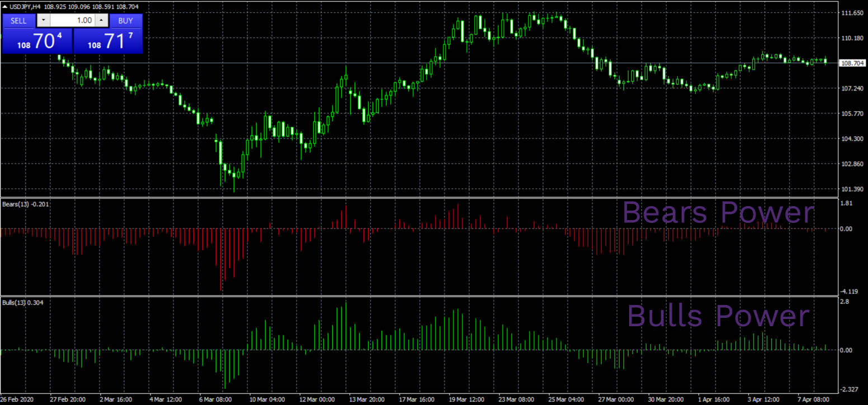The height and width of the screenshot is (405, 868).
Task: Click the 23 Mar 08:00 time label
Action: [x=516, y=400]
